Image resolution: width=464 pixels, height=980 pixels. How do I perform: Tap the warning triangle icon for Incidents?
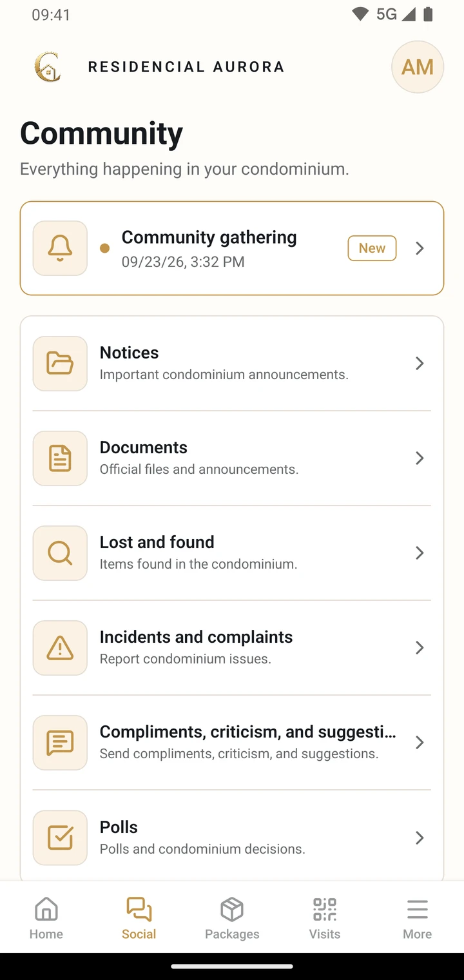60,648
